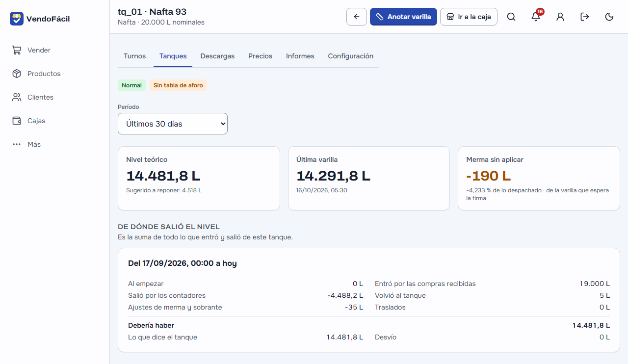Click the tq_01 · Nafta 93 title
The image size is (628, 364).
(x=152, y=12)
